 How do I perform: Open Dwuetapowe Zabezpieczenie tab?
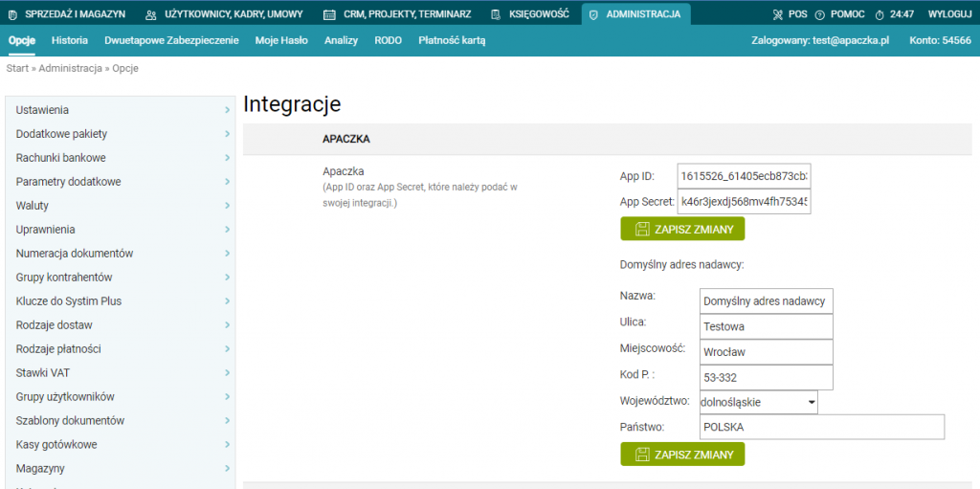(171, 41)
